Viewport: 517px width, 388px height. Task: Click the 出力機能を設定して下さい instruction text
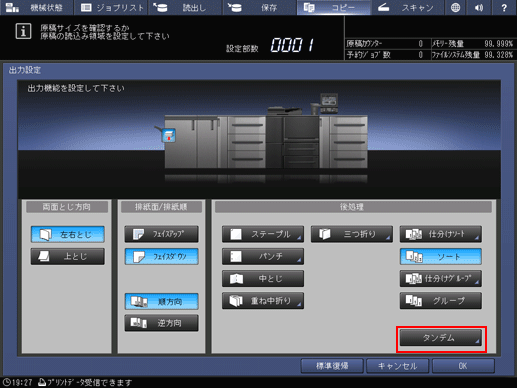76,88
